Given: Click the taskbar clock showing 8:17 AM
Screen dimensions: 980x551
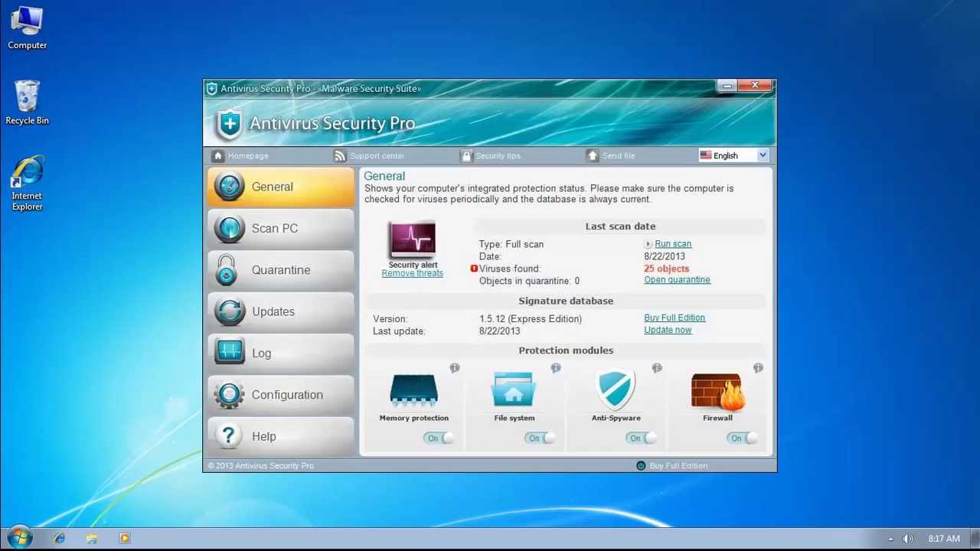Looking at the screenshot, I should tap(944, 539).
